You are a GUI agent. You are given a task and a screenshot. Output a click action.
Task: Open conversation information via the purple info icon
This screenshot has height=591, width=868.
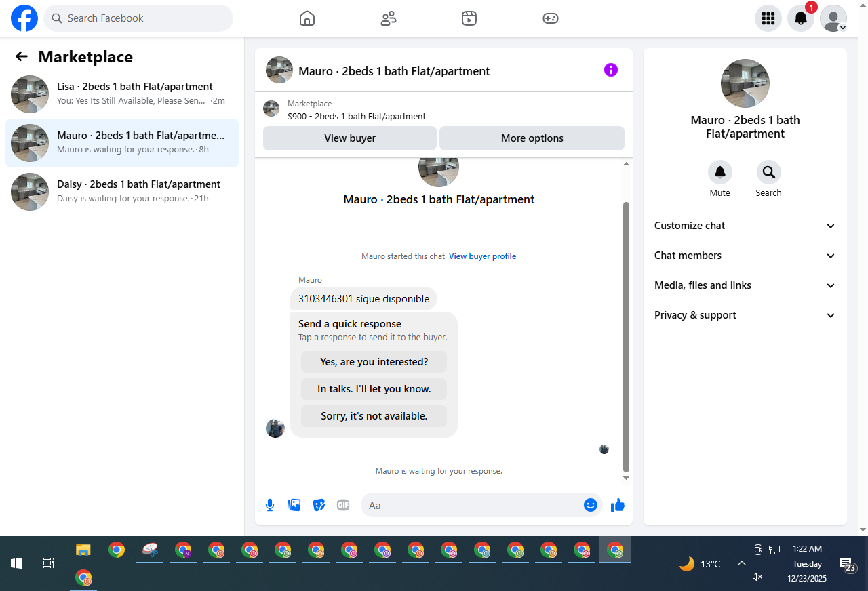[x=611, y=70]
